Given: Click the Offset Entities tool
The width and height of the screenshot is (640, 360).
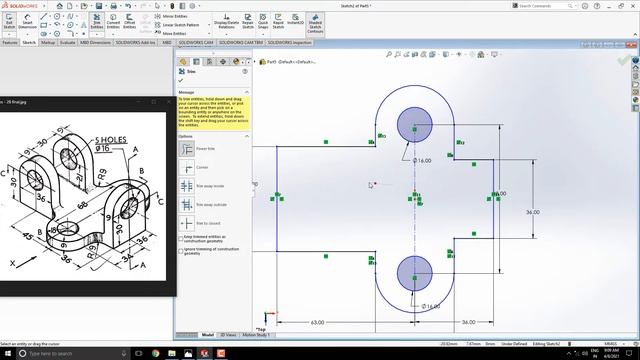Looking at the screenshot, I should pyautogui.click(x=129, y=21).
